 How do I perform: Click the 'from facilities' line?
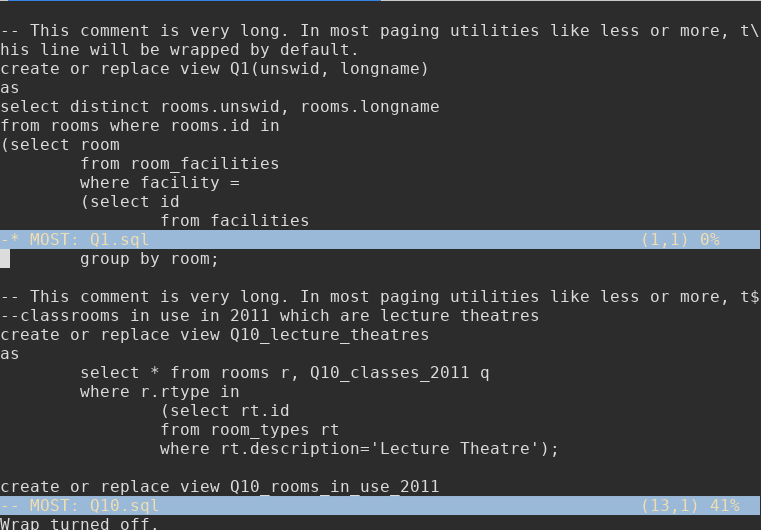click(x=234, y=221)
